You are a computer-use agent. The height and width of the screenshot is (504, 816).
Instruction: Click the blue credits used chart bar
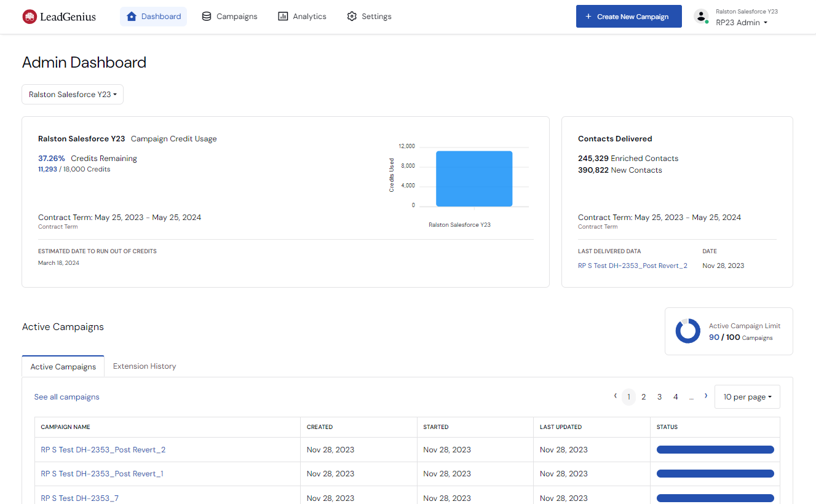(474, 179)
